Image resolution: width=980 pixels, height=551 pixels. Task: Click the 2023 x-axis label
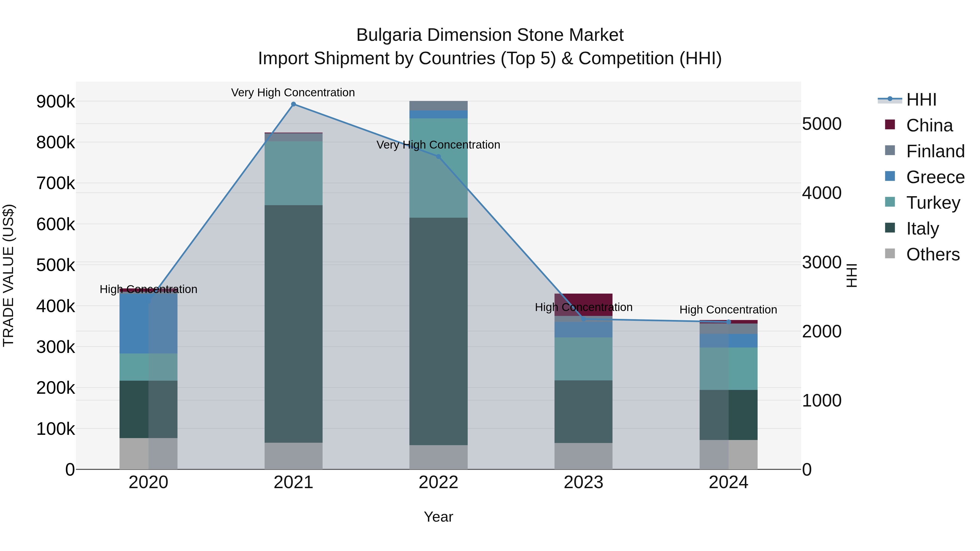(x=584, y=482)
